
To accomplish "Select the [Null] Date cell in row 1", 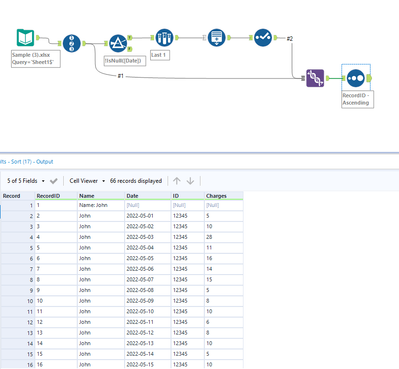I will (x=148, y=205).
